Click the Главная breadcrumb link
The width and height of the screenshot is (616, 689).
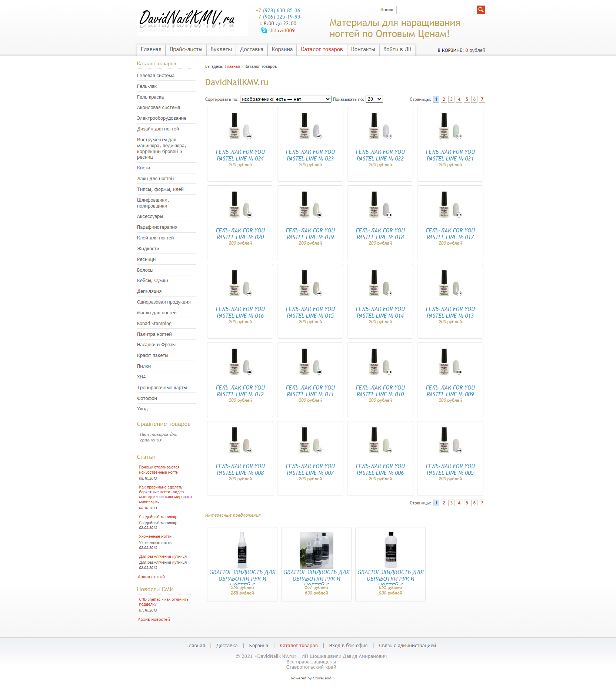point(232,67)
